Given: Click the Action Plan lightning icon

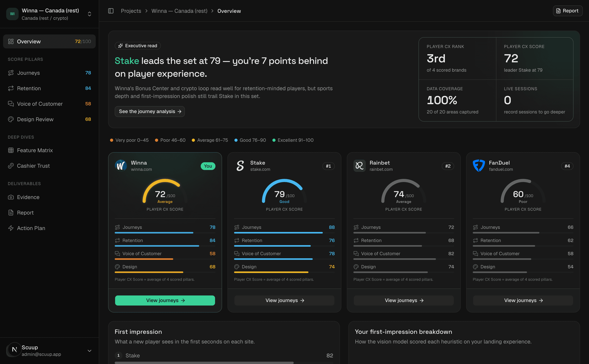Looking at the screenshot, I should 11,228.
